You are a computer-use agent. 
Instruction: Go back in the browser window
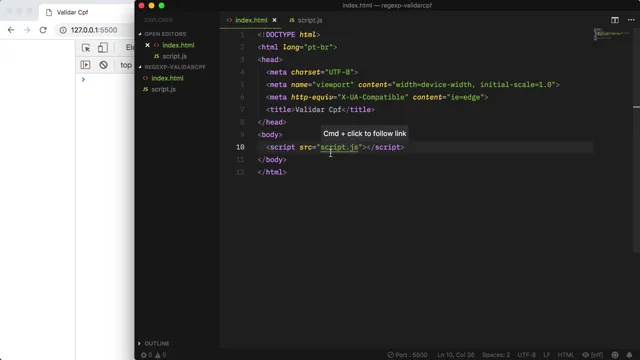11,30
